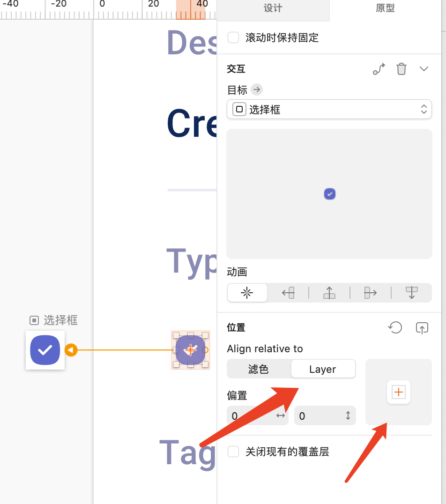Click the horizontal 偏置 offset field
Screen dimensions: 446x504
point(258,415)
